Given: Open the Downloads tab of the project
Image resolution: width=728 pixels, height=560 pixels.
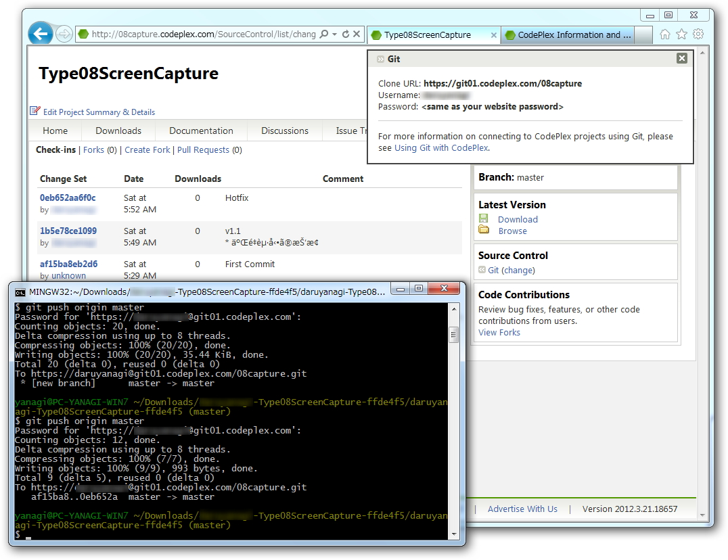Looking at the screenshot, I should click(118, 131).
